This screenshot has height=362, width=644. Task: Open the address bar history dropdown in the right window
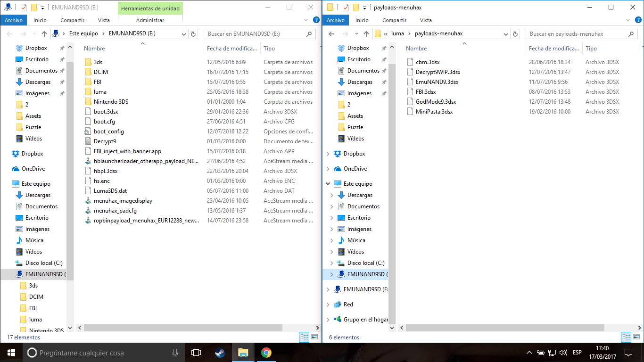pos(505,34)
